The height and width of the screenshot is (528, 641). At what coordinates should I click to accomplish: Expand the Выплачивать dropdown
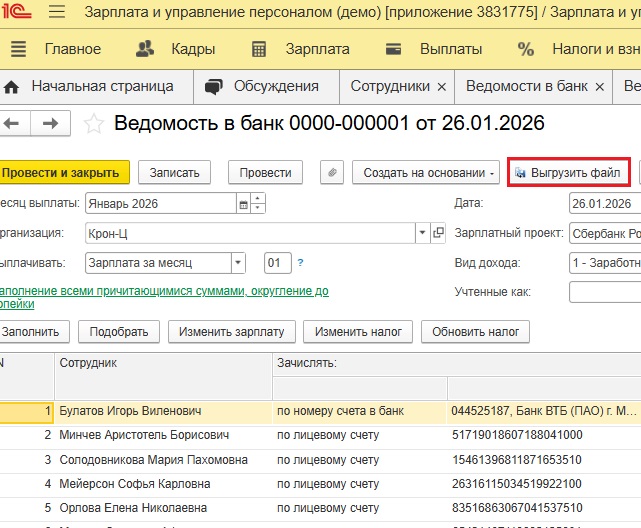pos(238,263)
